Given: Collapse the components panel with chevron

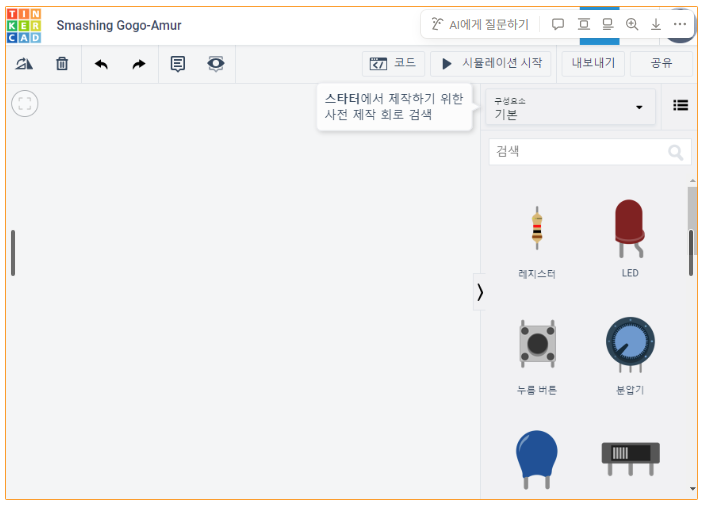Looking at the screenshot, I should click(x=480, y=292).
